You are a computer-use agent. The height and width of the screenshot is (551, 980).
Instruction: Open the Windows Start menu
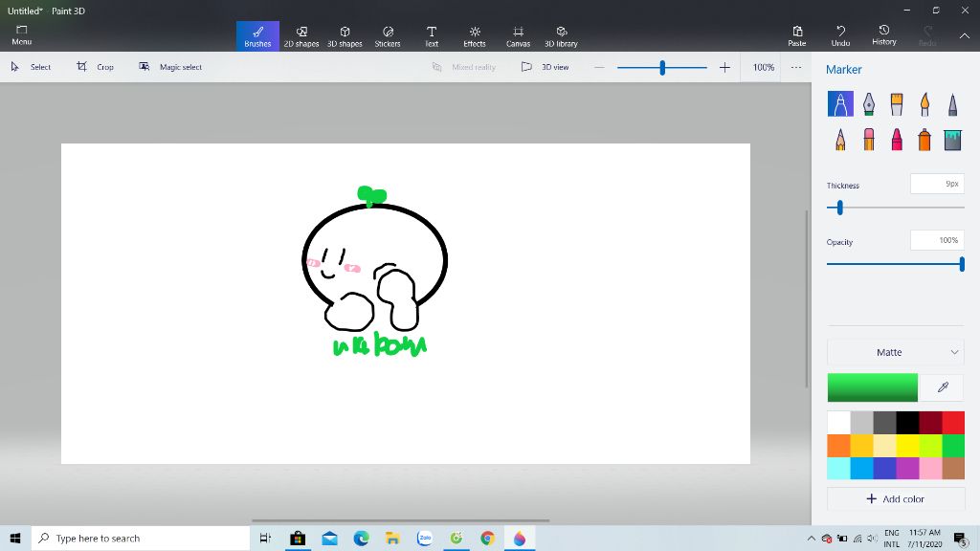[15, 538]
